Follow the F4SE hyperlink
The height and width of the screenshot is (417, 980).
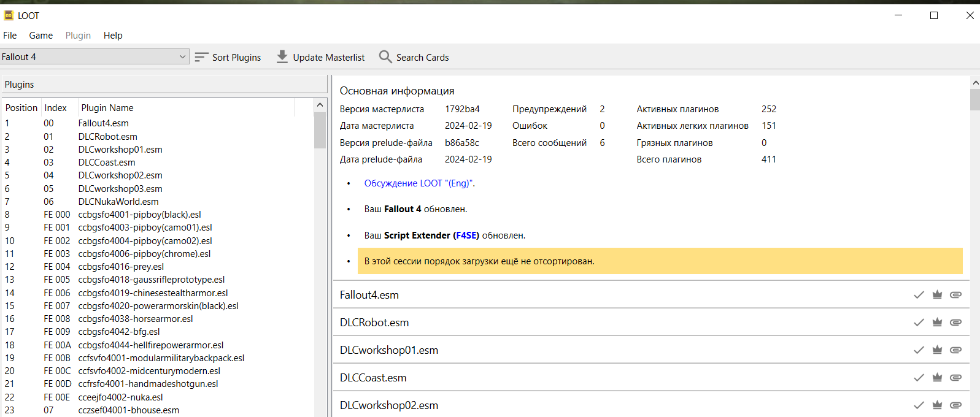pos(466,235)
